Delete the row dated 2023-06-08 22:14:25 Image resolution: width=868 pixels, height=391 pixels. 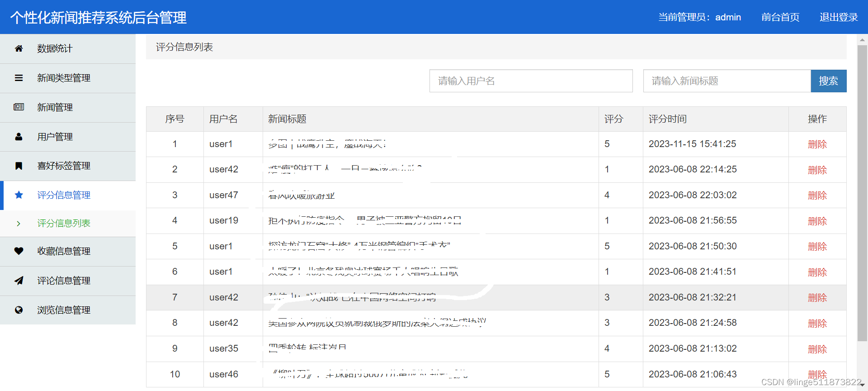click(817, 170)
